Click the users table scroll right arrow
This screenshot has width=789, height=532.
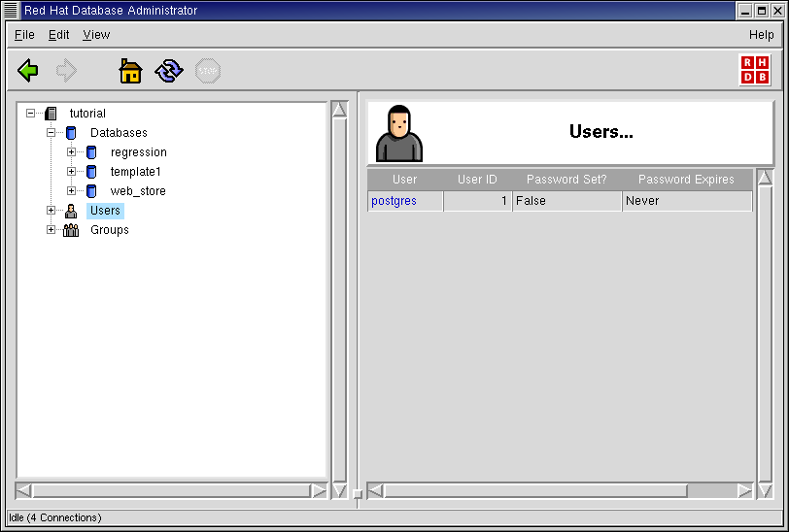pos(745,491)
